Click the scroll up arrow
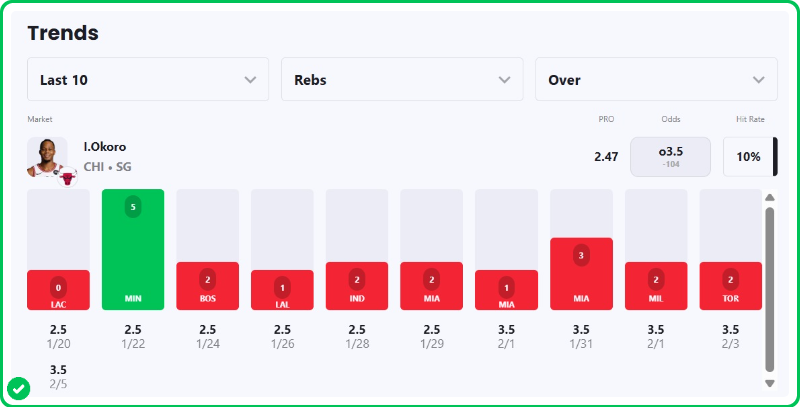800x407 pixels. (x=769, y=197)
